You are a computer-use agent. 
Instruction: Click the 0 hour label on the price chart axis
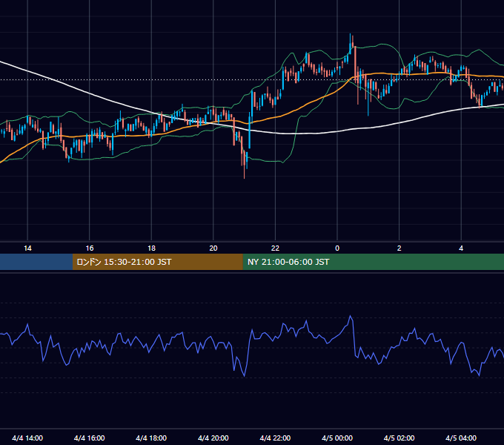337,248
